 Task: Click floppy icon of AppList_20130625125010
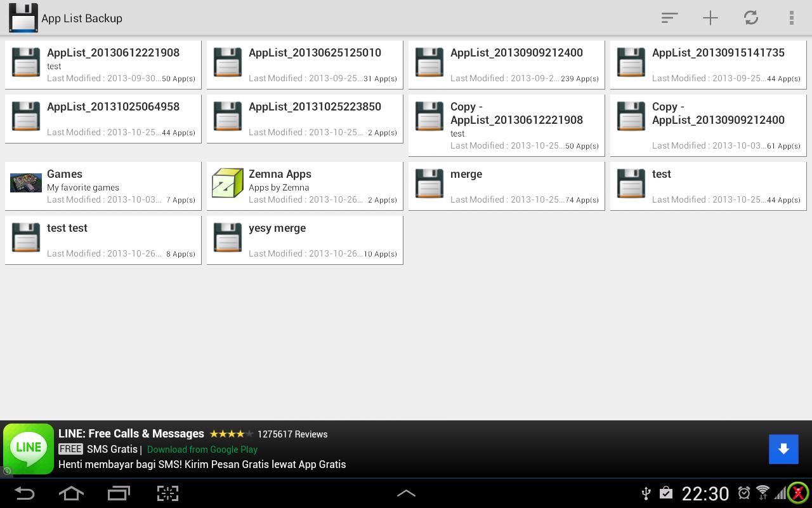click(x=228, y=63)
